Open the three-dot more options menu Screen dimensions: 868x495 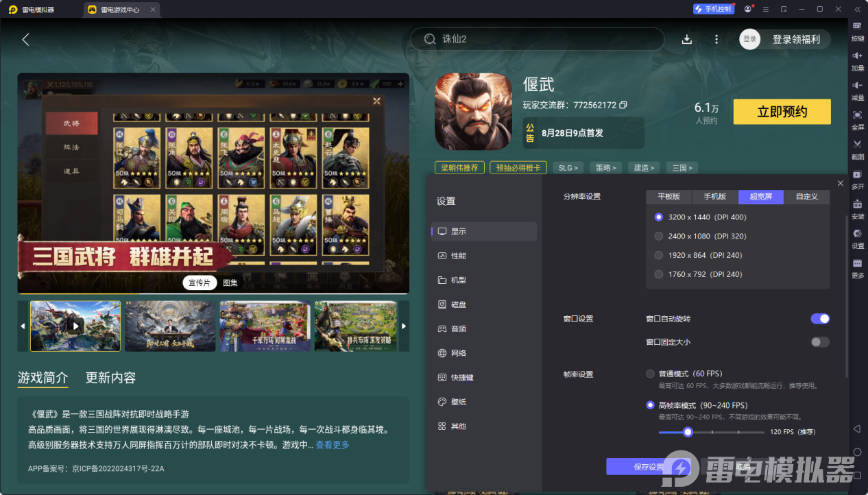(716, 40)
